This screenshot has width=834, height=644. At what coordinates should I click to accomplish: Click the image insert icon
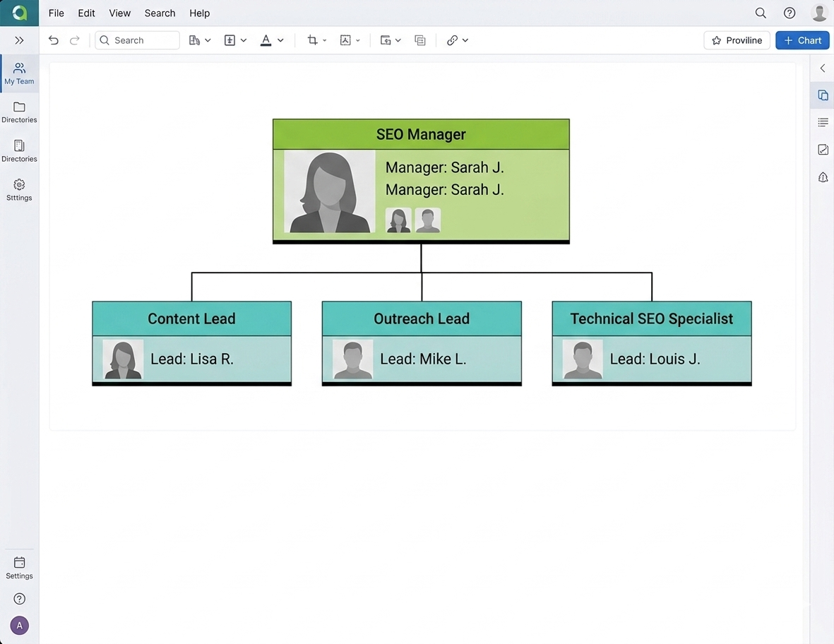point(345,40)
